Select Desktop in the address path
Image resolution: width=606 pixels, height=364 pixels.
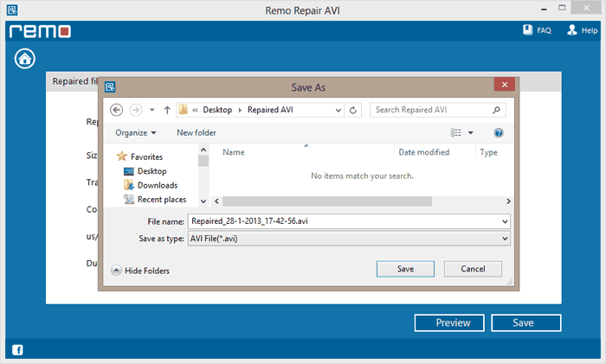coord(217,110)
